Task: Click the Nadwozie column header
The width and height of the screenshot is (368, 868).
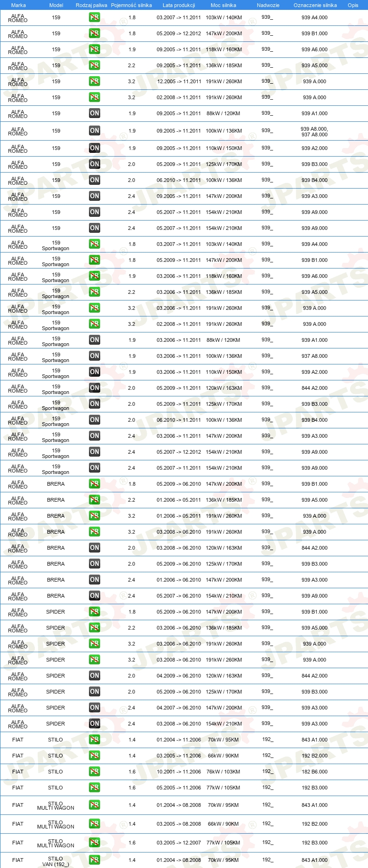Action: 268,5
